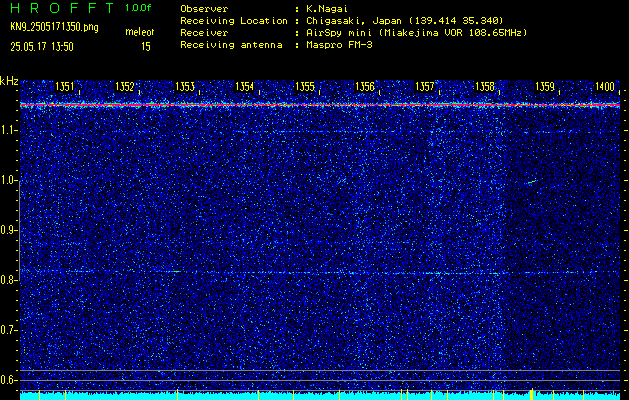Click the 1352 time marker

tap(125, 87)
